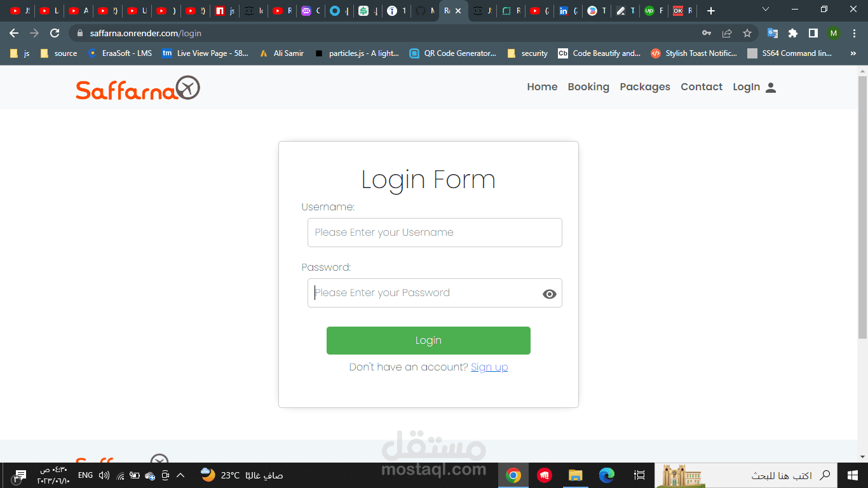Toggle password visibility with the eye icon
The image size is (868, 488).
[550, 294]
